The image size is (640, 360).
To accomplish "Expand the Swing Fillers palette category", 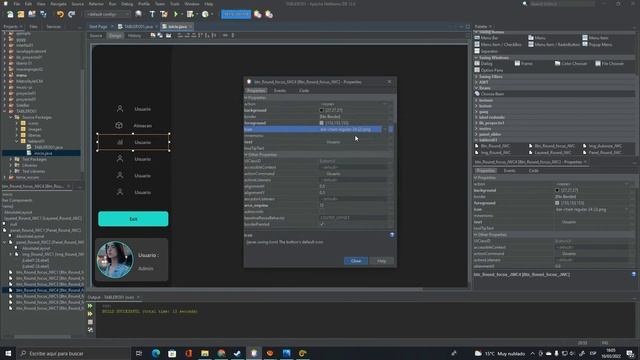I will [476, 77].
